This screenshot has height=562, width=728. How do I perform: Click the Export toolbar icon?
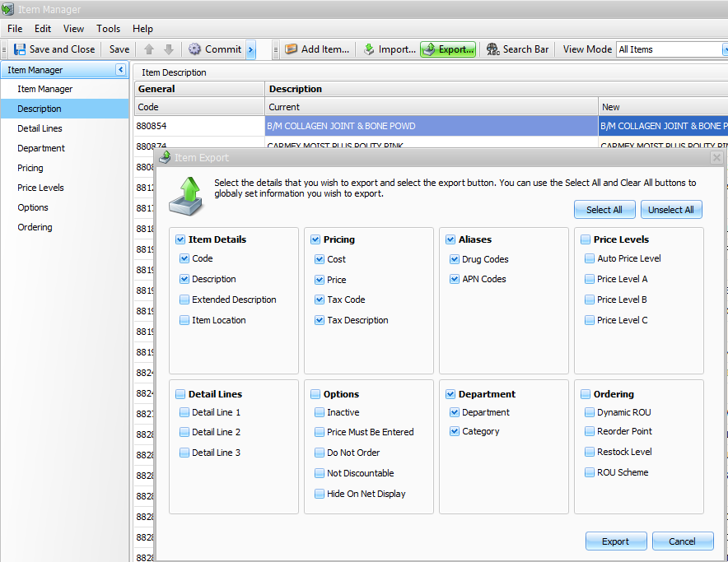click(x=429, y=49)
